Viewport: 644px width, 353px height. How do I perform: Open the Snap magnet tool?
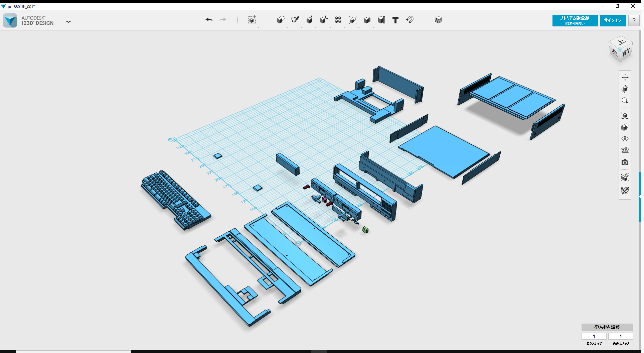click(410, 20)
